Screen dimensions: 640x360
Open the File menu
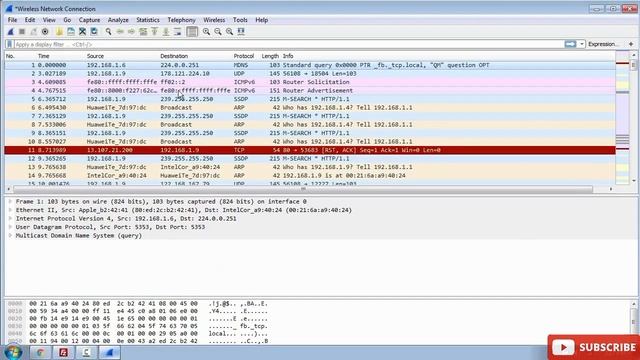[x=13, y=20]
